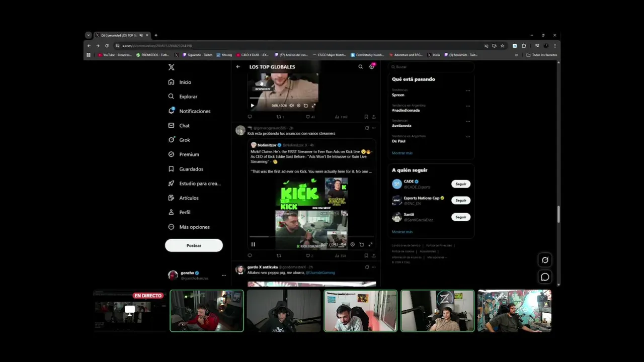The height and width of the screenshot is (362, 644).
Task: Select red-shirt streamer webcam thumbnail
Action: click(x=207, y=311)
